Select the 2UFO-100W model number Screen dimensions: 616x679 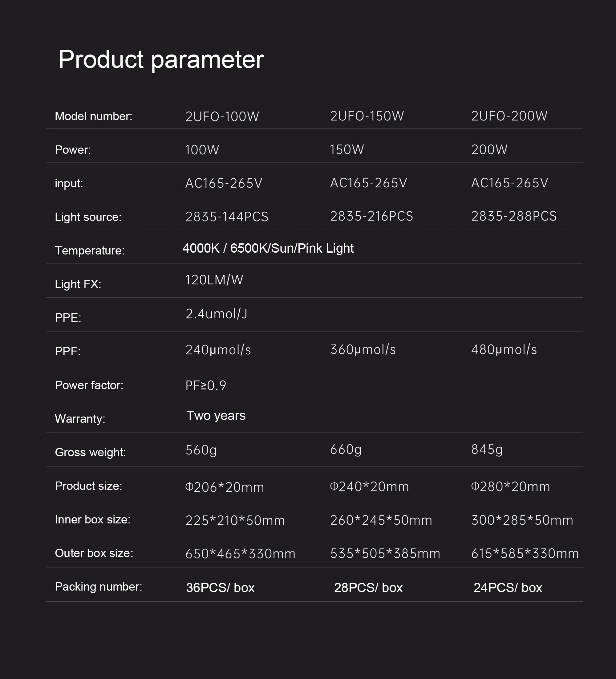pyautogui.click(x=222, y=116)
